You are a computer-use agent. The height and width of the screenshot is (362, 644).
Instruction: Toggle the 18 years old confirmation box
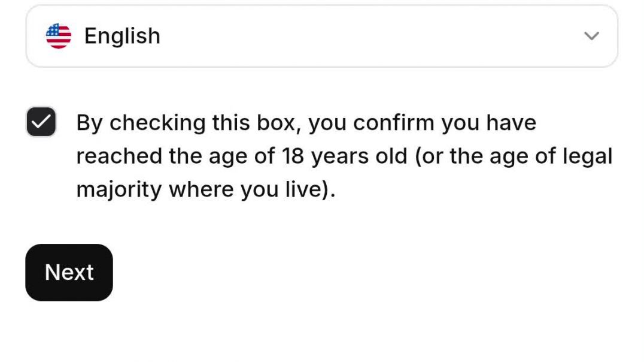[41, 122]
